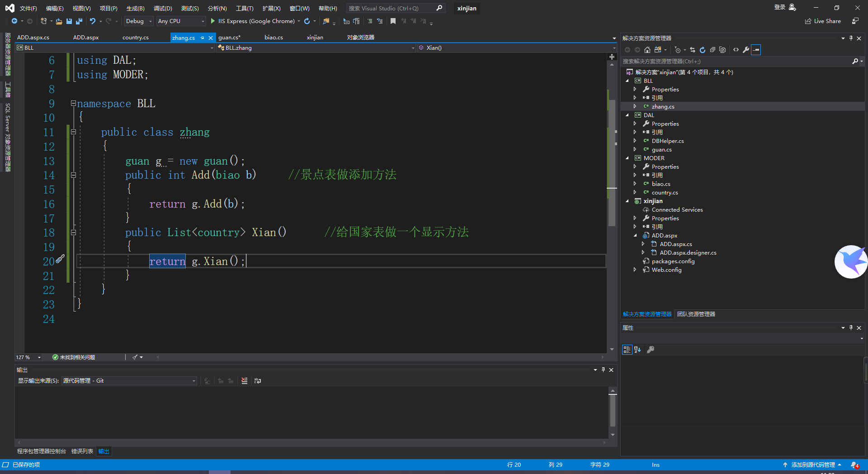Open Properties with the wrench icon in Solution Explorer
This screenshot has height=474, width=868.
746,50
